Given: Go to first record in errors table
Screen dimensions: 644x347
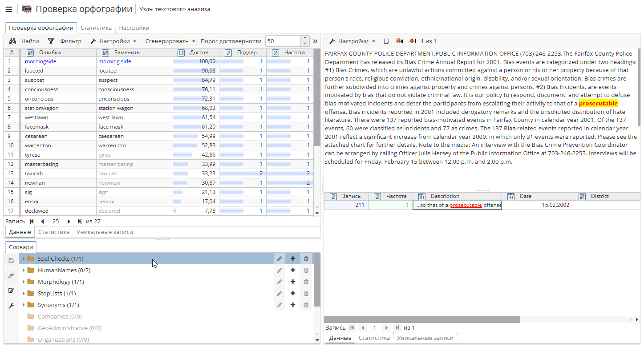Looking at the screenshot, I should (x=32, y=221).
